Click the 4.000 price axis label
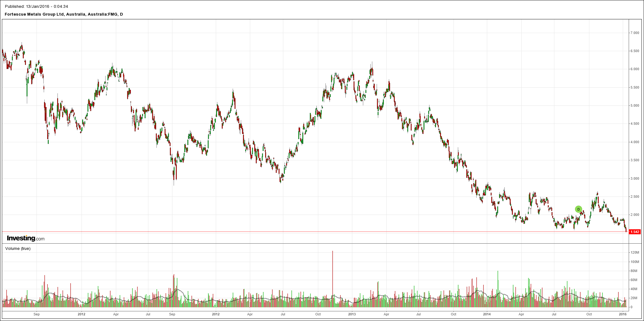Screen dimensions: 644x321 click(x=634, y=142)
